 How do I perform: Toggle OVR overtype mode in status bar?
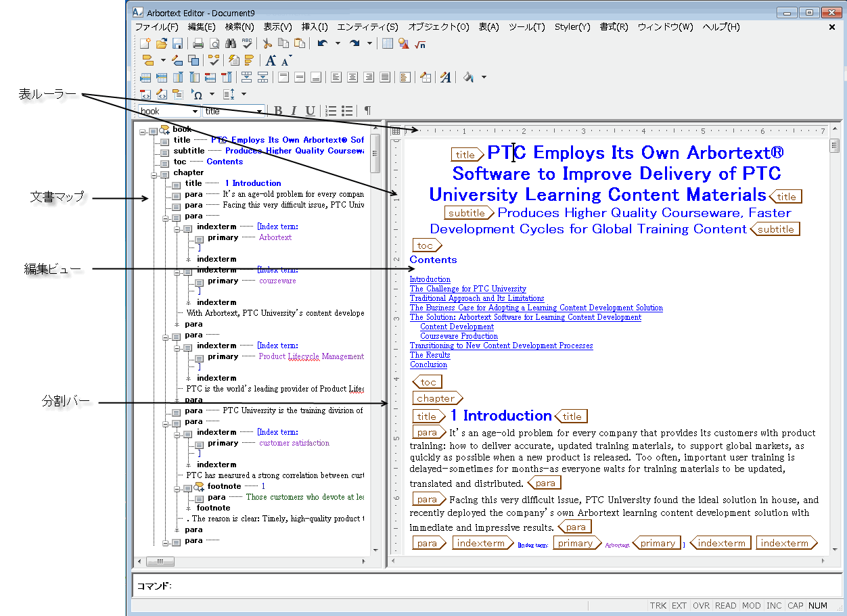pos(702,606)
